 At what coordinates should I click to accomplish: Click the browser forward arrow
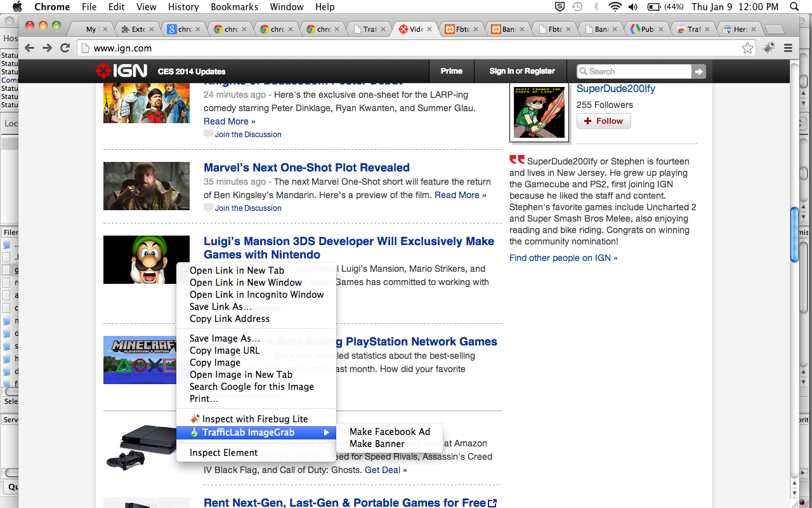[x=47, y=48]
